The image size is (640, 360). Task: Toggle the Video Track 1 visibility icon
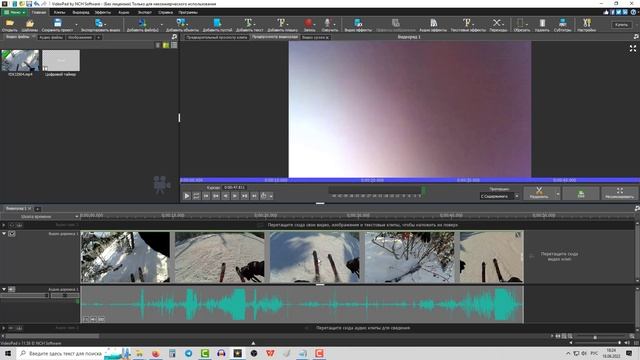click(12, 233)
